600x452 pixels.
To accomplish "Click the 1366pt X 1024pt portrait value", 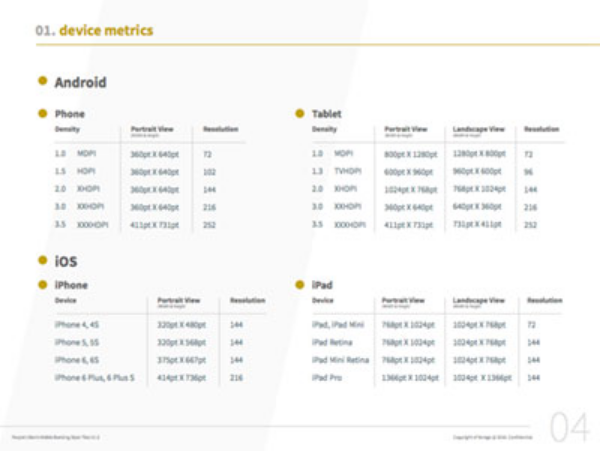I will pyautogui.click(x=410, y=378).
